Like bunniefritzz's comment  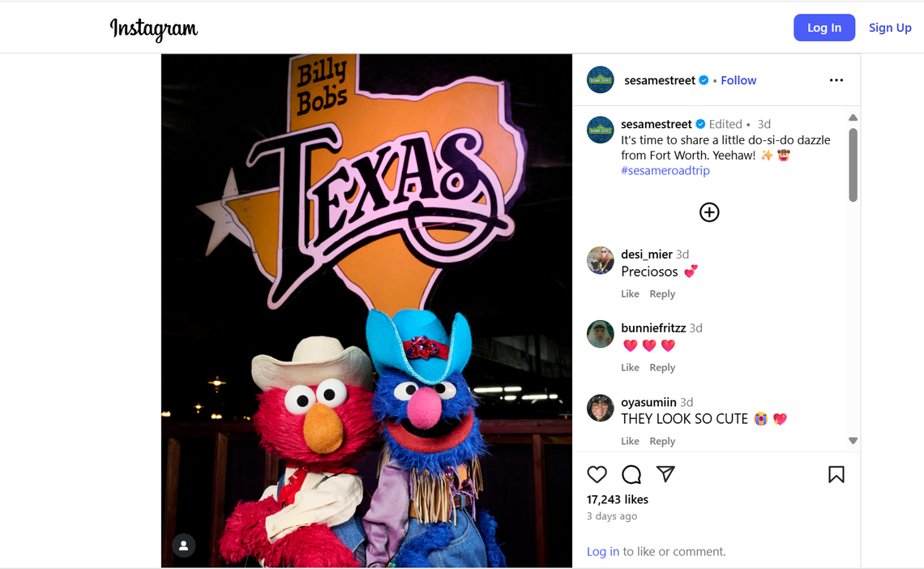(x=630, y=368)
